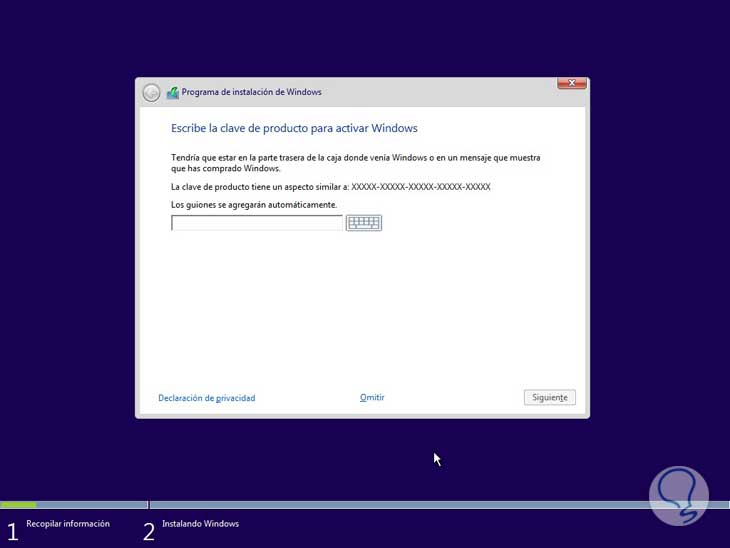This screenshot has width=730, height=548.
Task: Click the back arrow in the setup window
Action: point(151,93)
